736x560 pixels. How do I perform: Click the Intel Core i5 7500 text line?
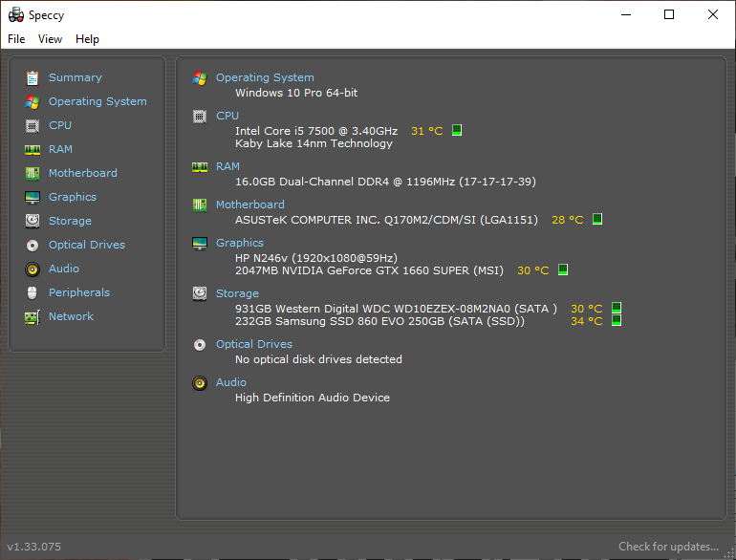coord(316,131)
